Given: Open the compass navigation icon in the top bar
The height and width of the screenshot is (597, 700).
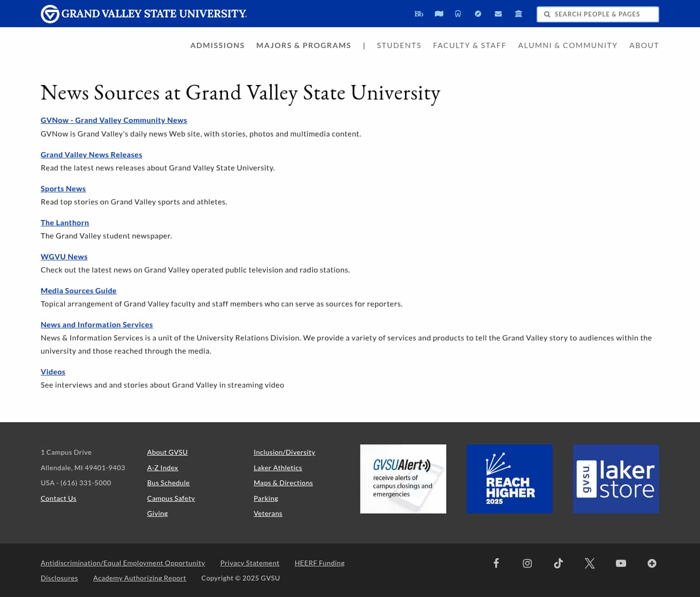Looking at the screenshot, I should click(478, 14).
